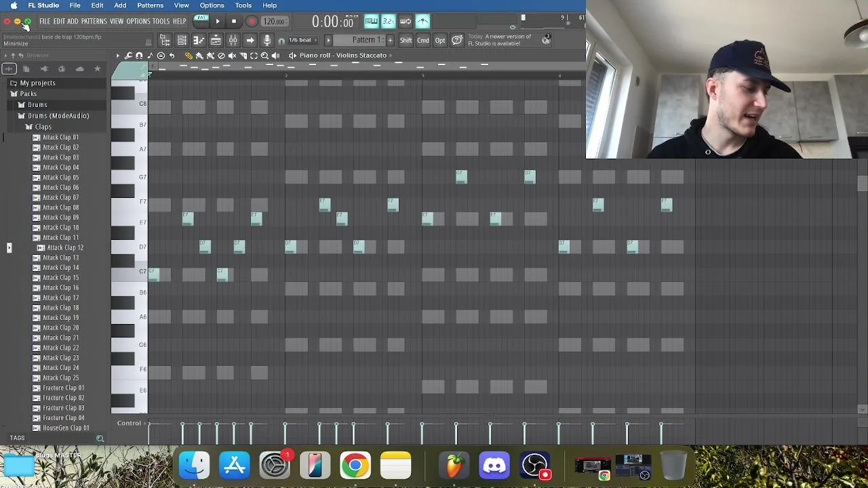Viewport: 868px width, 488px height.
Task: Click the headphones icon beside the microphone
Action: [x=281, y=41]
